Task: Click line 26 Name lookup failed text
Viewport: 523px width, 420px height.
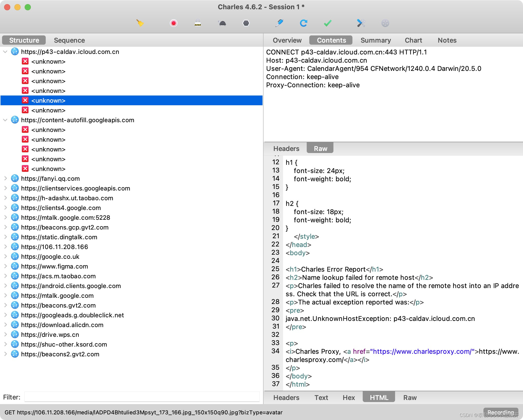Action: (x=358, y=278)
